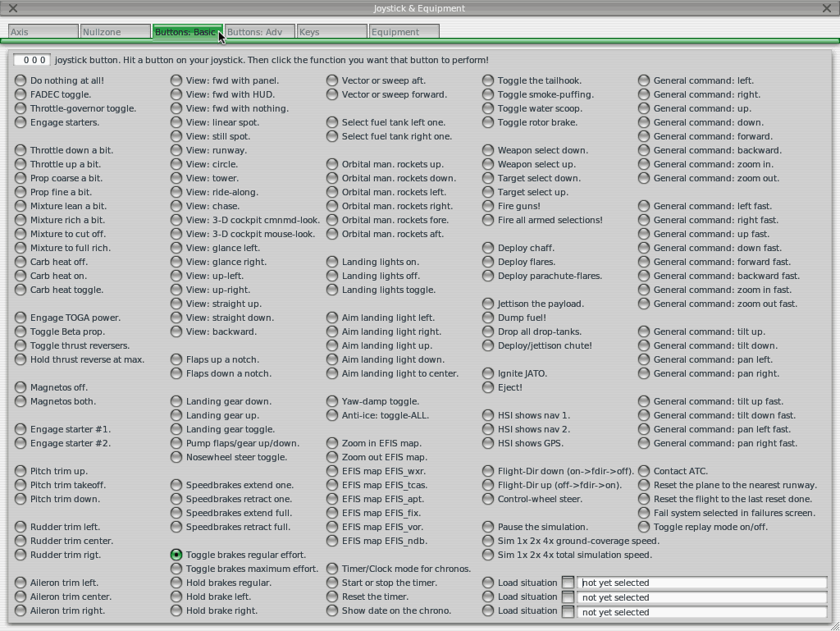Choose 'Landing lights toggle' radio button
Screen dimensions: 840x631
coord(332,290)
